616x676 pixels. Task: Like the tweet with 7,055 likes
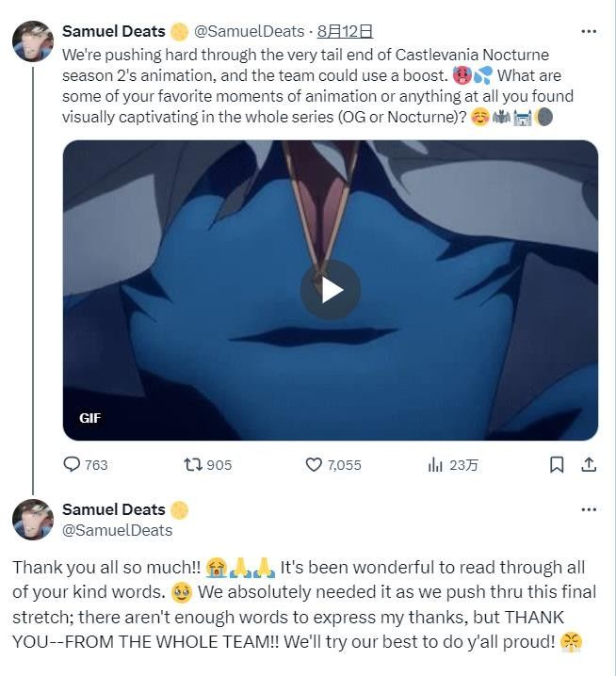pyautogui.click(x=315, y=464)
